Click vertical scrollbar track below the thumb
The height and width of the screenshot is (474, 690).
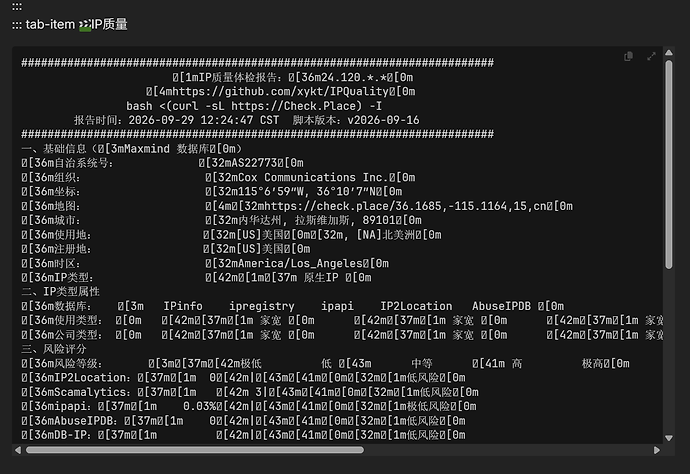pos(669,351)
